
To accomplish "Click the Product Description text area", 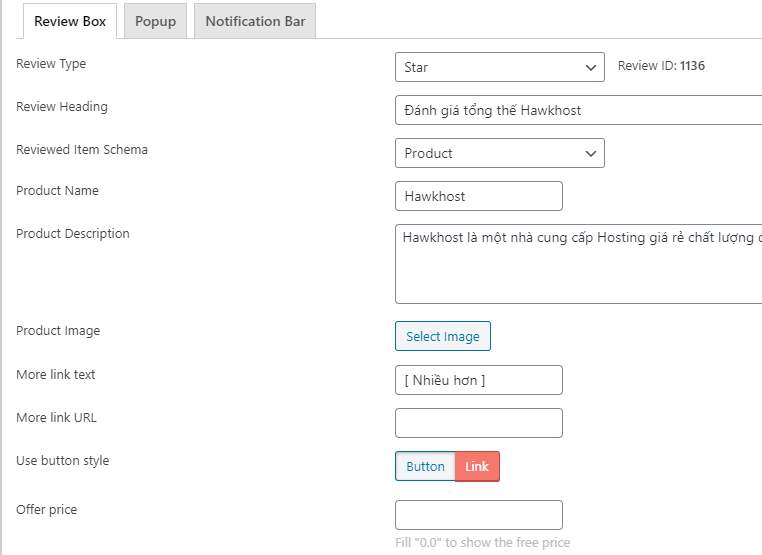I will tap(578, 264).
